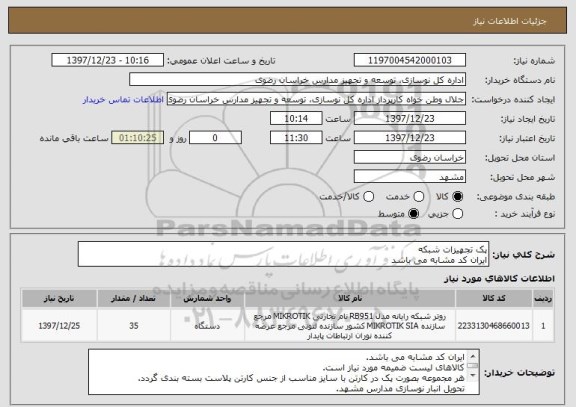Click the delivery province خراسان رضوی field
Image resolution: width=576 pixels, height=407 pixels.
tap(410, 158)
